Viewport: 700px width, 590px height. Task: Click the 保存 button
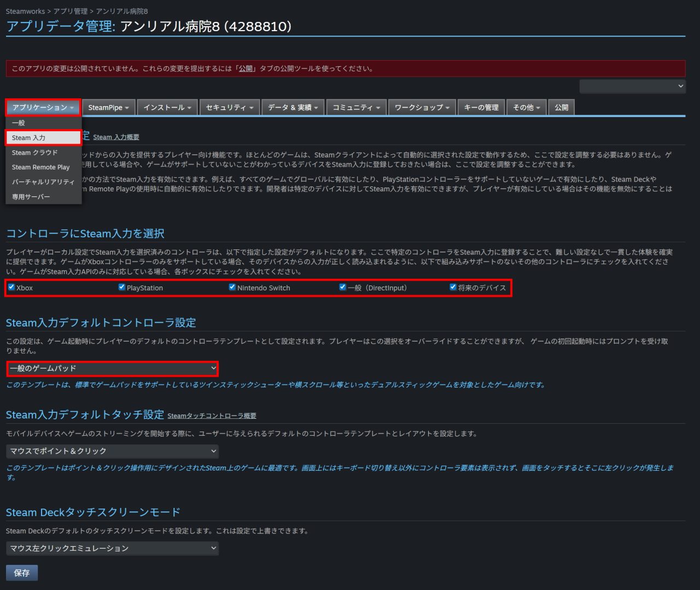click(x=22, y=573)
